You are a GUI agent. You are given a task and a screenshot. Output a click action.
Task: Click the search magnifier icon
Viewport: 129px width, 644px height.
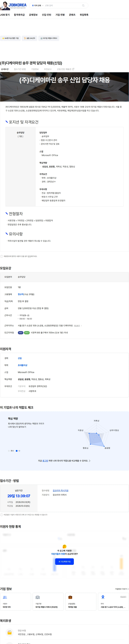[x=83, y=6]
